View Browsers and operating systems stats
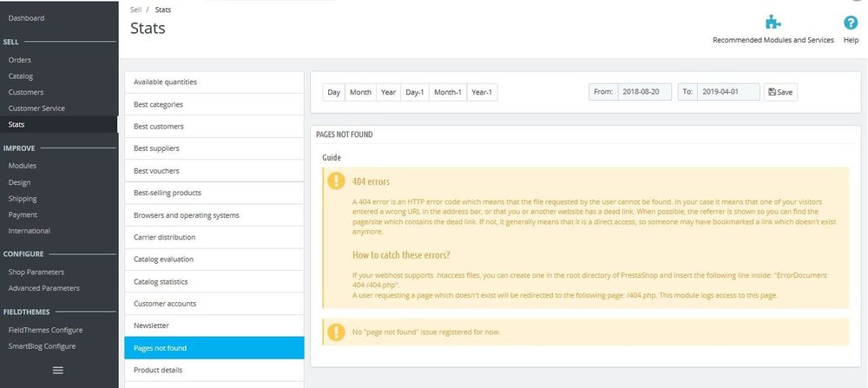 (x=214, y=214)
